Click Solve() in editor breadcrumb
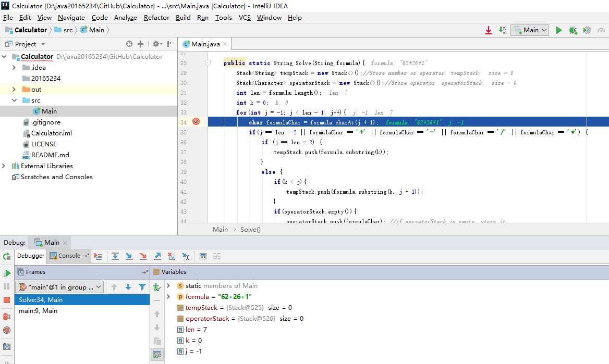The height and width of the screenshot is (364, 609). click(250, 229)
